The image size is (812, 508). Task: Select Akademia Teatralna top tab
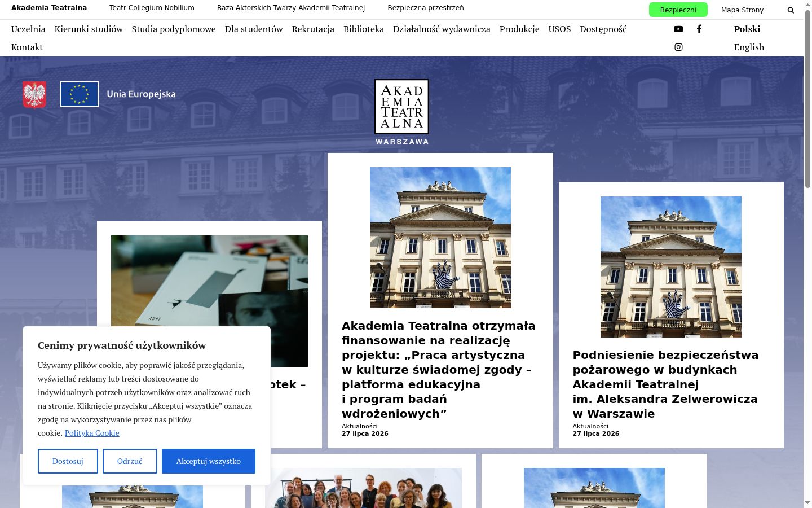point(49,8)
